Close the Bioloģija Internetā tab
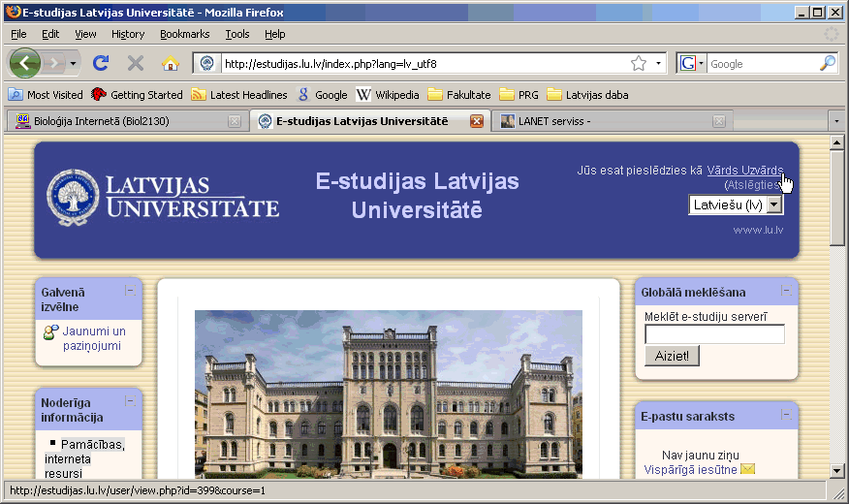849x504 pixels. coord(235,121)
